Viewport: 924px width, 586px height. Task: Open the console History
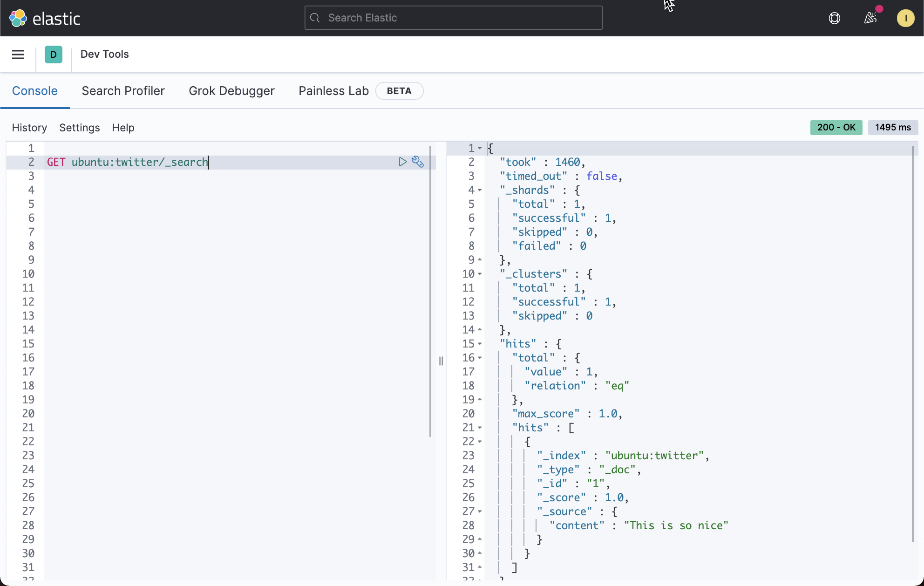tap(29, 128)
